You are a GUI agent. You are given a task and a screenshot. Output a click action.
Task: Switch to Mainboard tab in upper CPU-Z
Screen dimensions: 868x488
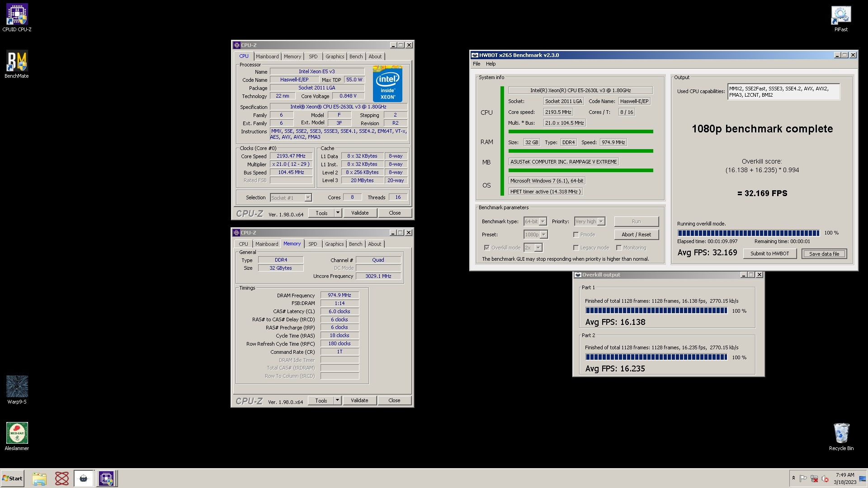click(x=267, y=56)
